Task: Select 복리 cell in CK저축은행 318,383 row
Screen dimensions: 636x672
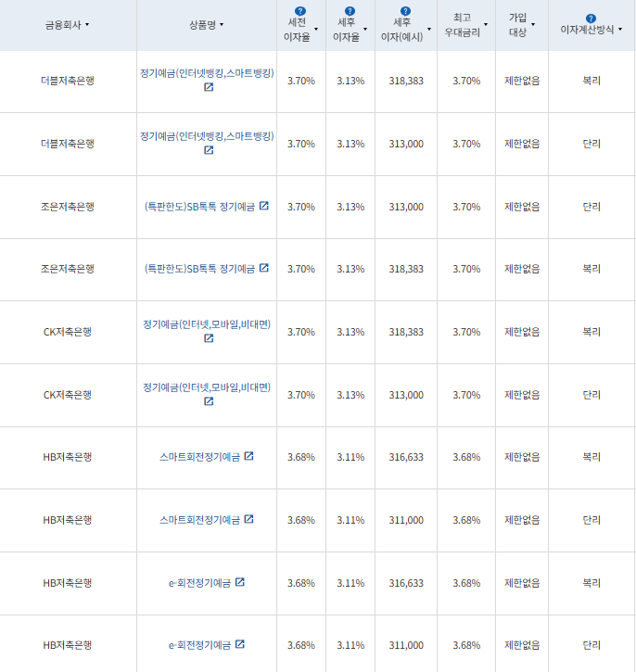Action: tap(591, 332)
